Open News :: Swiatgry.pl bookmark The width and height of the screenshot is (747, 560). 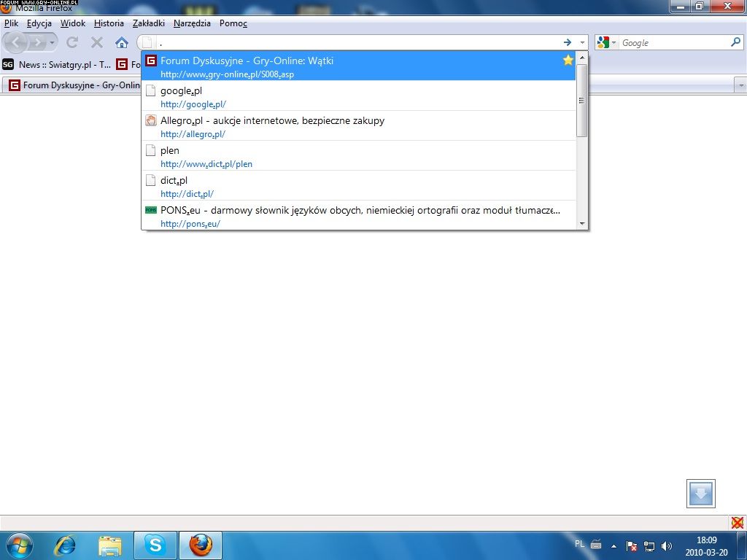coord(57,64)
